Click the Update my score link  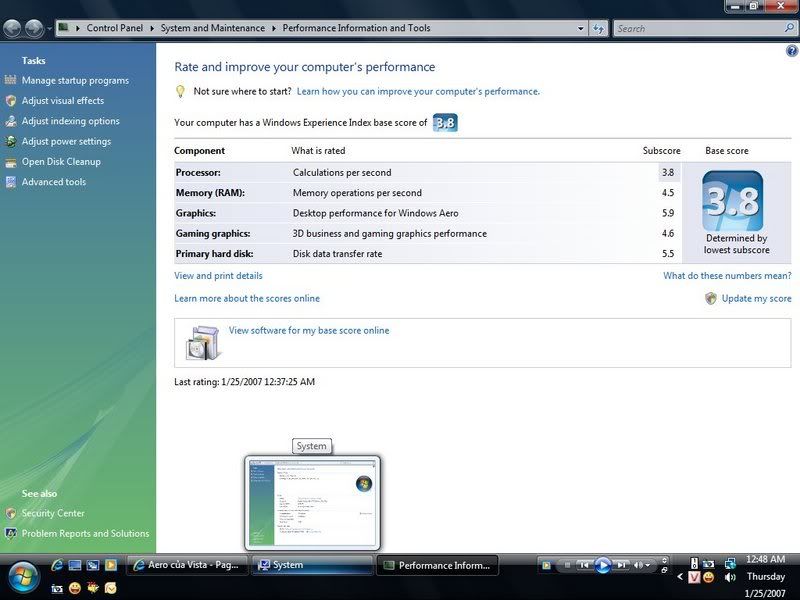coord(756,298)
